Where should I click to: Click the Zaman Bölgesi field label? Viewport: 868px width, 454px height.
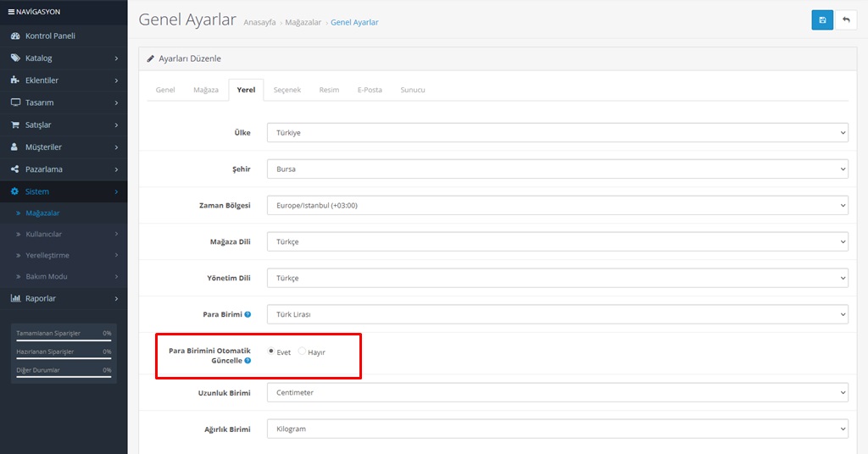point(225,205)
